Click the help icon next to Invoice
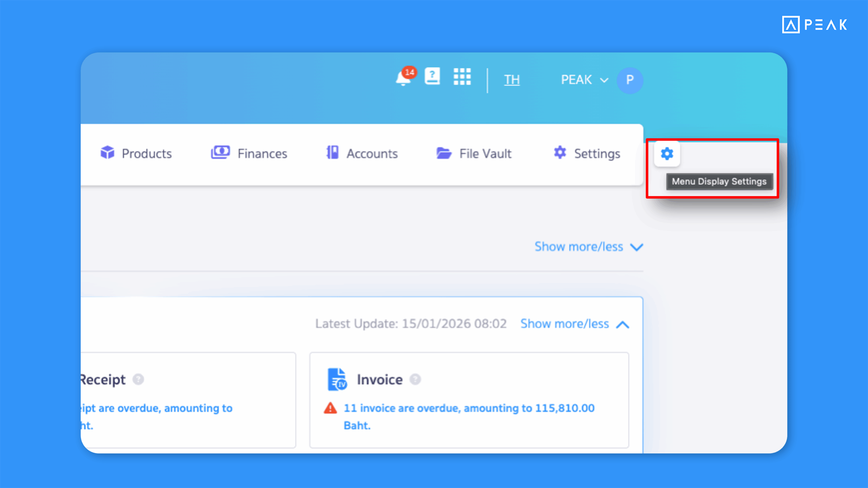This screenshot has height=488, width=868. 415,379
